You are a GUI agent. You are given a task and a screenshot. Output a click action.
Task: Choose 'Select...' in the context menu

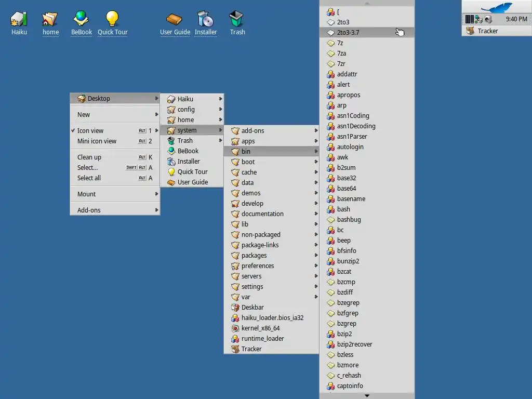(x=115, y=168)
